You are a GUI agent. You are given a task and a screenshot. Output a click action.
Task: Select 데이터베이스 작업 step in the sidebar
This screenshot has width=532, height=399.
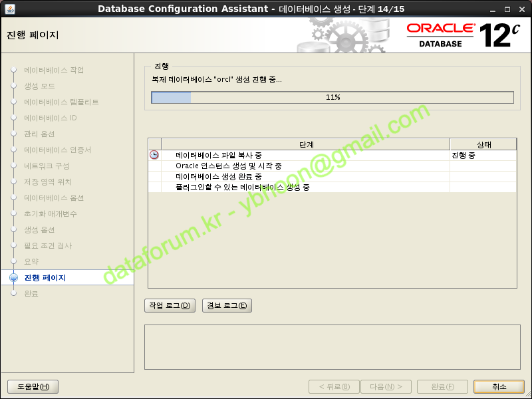click(x=54, y=70)
